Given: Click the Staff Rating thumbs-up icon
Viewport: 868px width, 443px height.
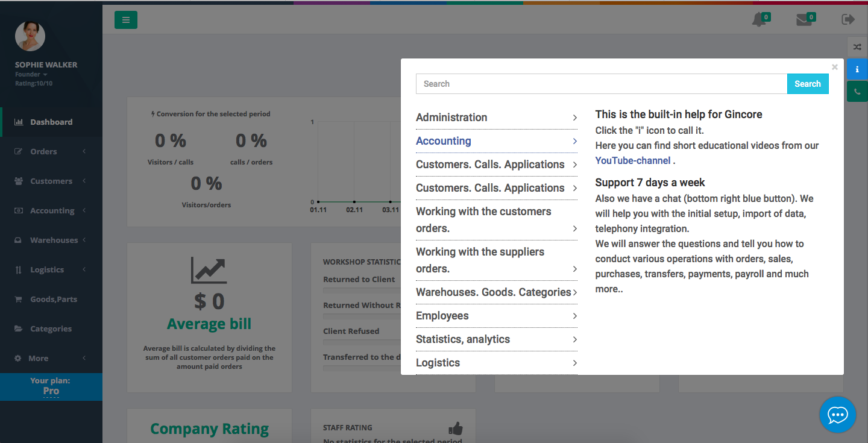Looking at the screenshot, I should point(456,429).
